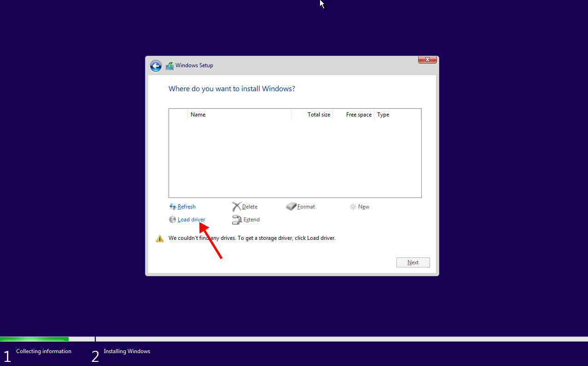Click the Free space column header
Viewport: 588px width, 366px height.
pos(353,115)
